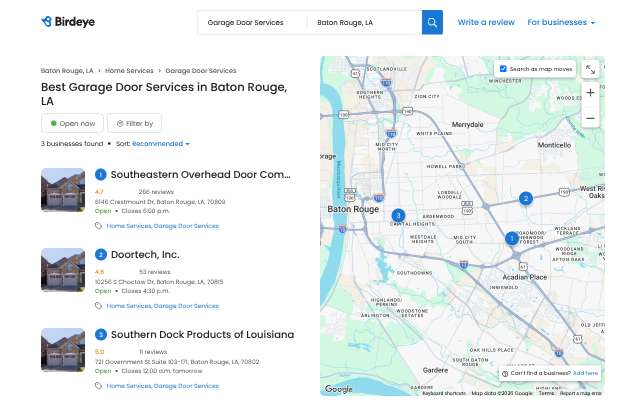The height and width of the screenshot is (400, 640).
Task: Click the 5.0 rating of Southern Dock Products
Action: click(x=99, y=352)
